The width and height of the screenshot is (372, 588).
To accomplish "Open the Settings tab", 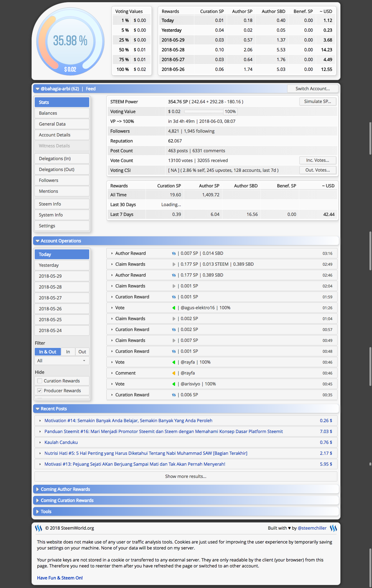I will (62, 226).
